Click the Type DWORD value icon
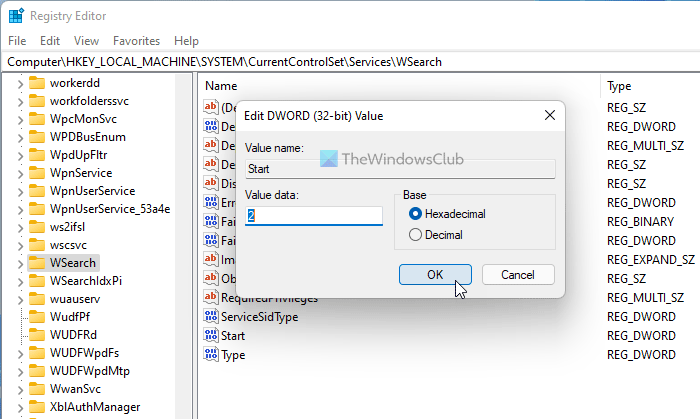This screenshot has height=419, width=700. click(211, 354)
